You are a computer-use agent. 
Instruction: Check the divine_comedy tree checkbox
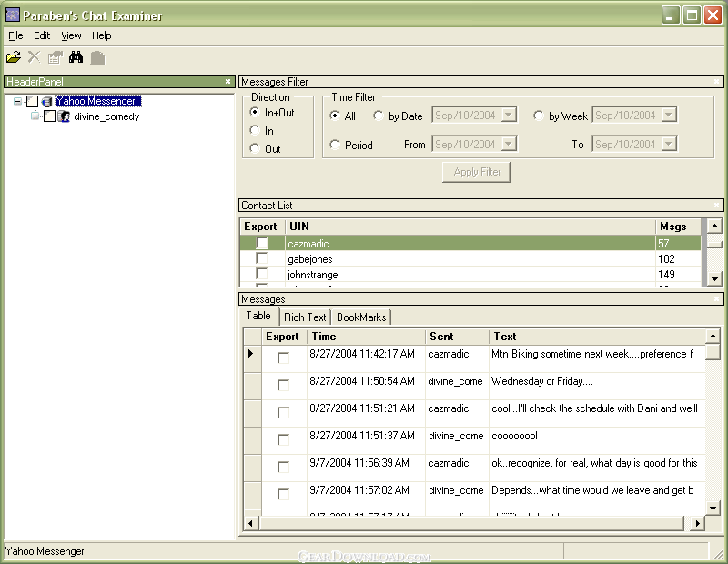pos(49,116)
